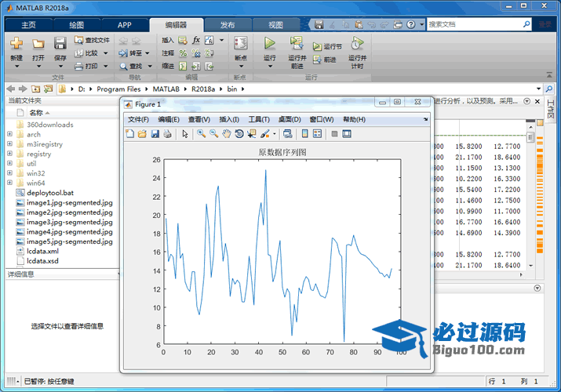Open the Compare (比较) dropdown arrow
The height and width of the screenshot is (392, 561).
click(x=106, y=53)
